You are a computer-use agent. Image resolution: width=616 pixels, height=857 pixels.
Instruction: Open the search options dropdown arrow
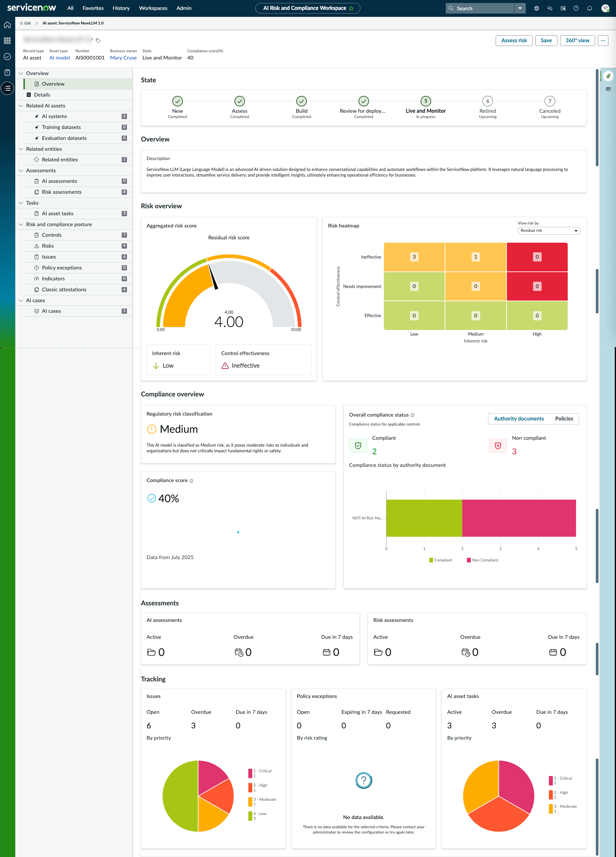coord(520,8)
